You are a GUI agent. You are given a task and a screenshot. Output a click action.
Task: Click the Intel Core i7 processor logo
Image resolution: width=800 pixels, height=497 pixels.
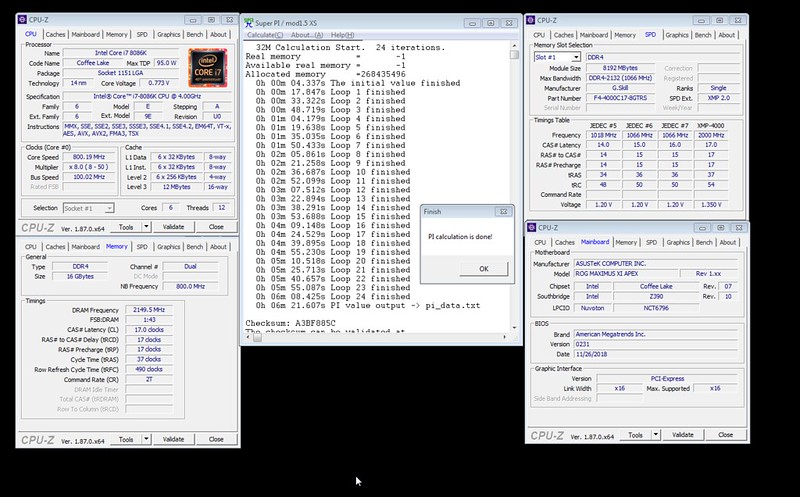point(208,68)
